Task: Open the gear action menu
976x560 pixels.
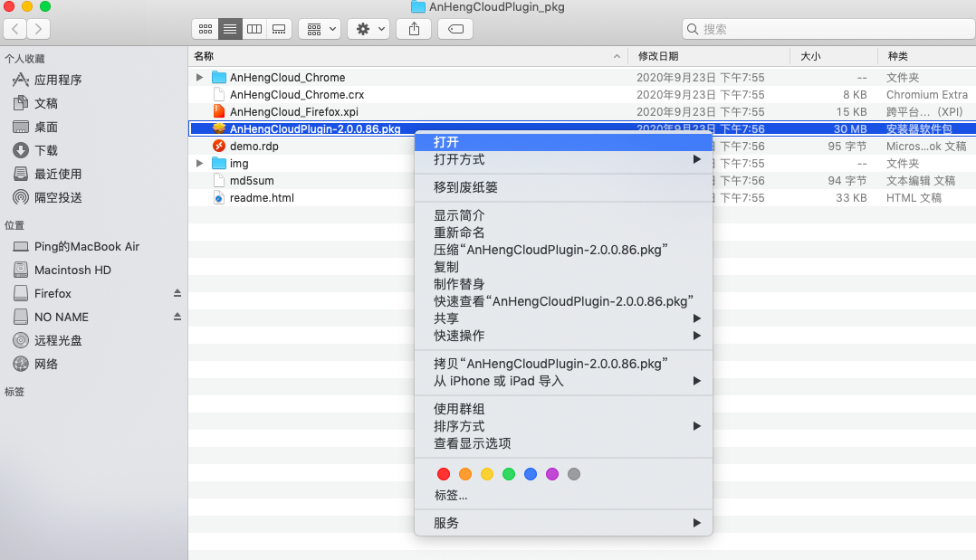Action: click(x=369, y=29)
